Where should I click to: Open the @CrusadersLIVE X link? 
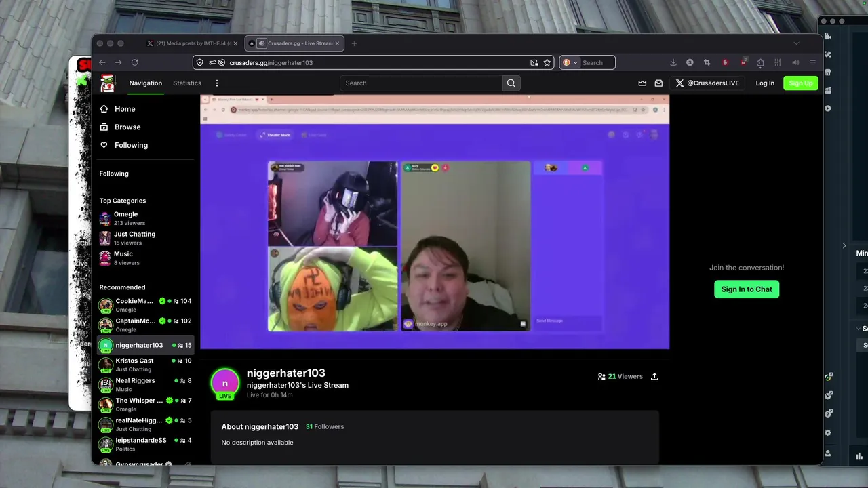[x=707, y=83]
